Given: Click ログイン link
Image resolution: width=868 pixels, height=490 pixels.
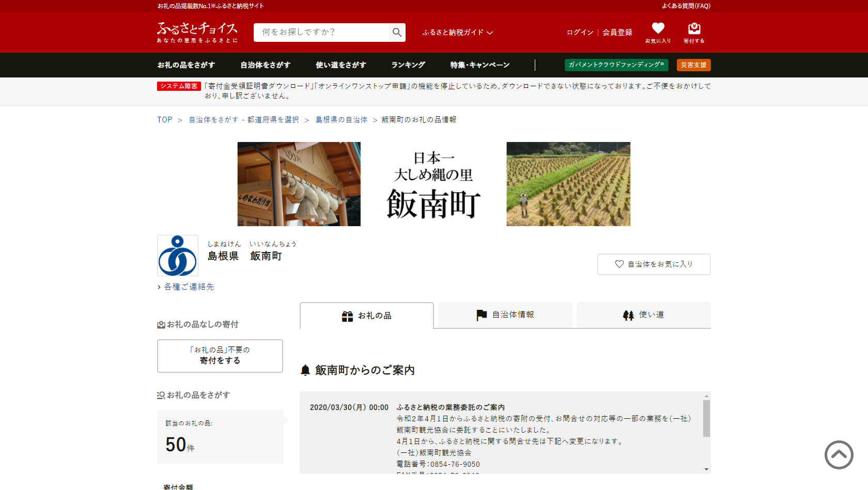Looking at the screenshot, I should click(x=580, y=32).
